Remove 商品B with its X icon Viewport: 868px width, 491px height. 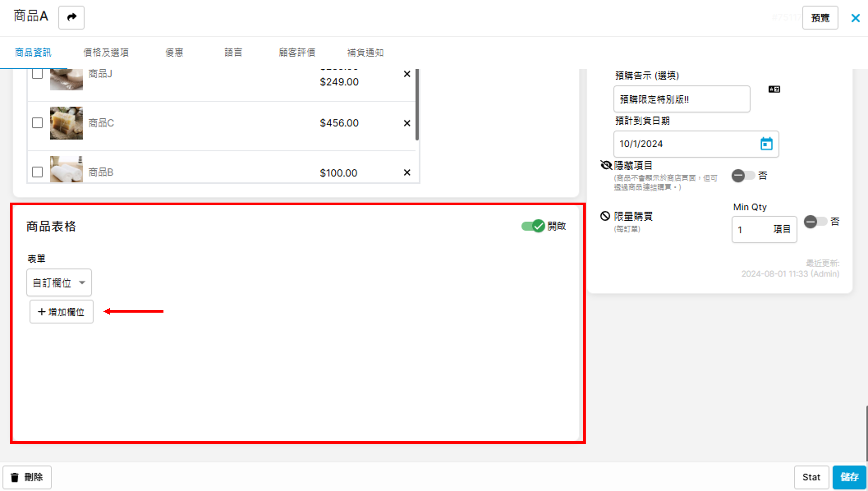click(x=407, y=173)
